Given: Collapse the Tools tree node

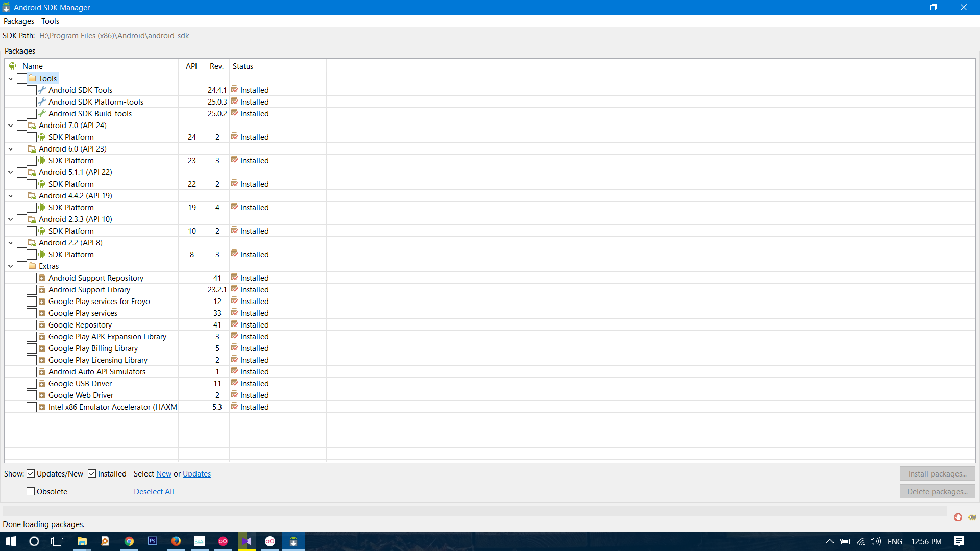Looking at the screenshot, I should (x=10, y=78).
